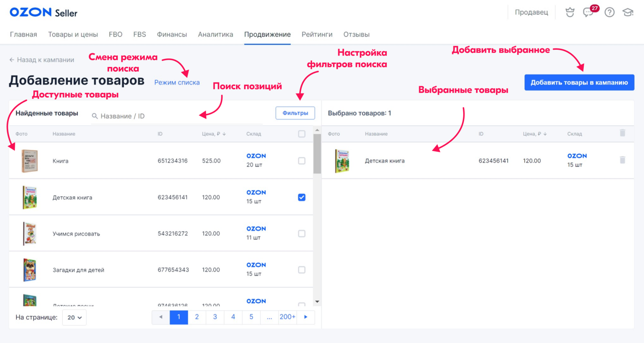Go to next page arrow
644x343 pixels.
point(306,317)
